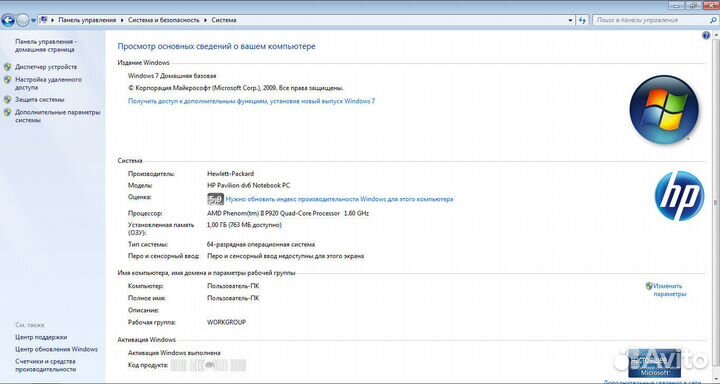This screenshot has height=384, width=720.
Task: Click Изменить параметры link
Action: coord(669,290)
